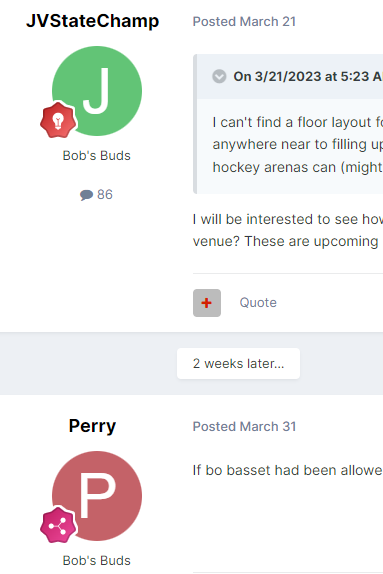This screenshot has height=574, width=383.
Task: Open Perry username profile link
Action: (92, 426)
